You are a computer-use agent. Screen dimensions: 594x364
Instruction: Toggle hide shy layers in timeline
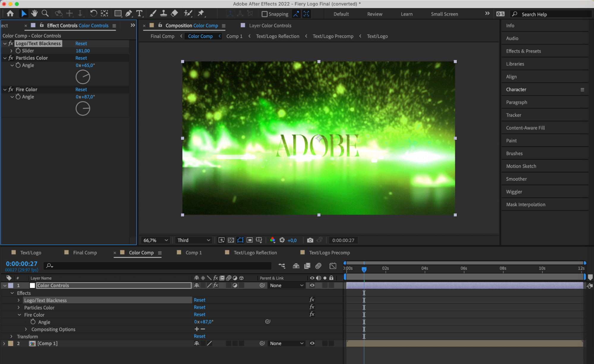coord(296,266)
